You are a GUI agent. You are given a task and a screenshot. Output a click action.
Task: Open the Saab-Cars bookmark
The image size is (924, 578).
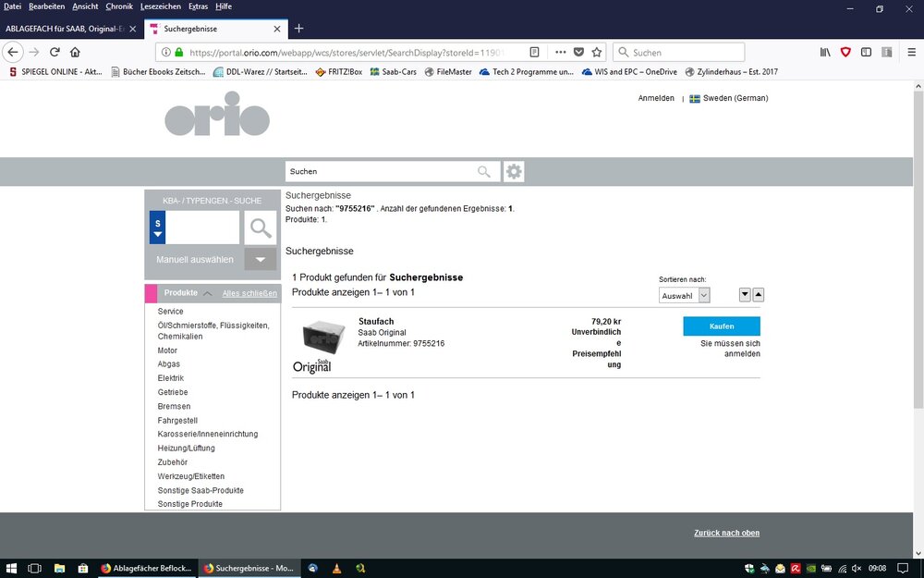(393, 71)
